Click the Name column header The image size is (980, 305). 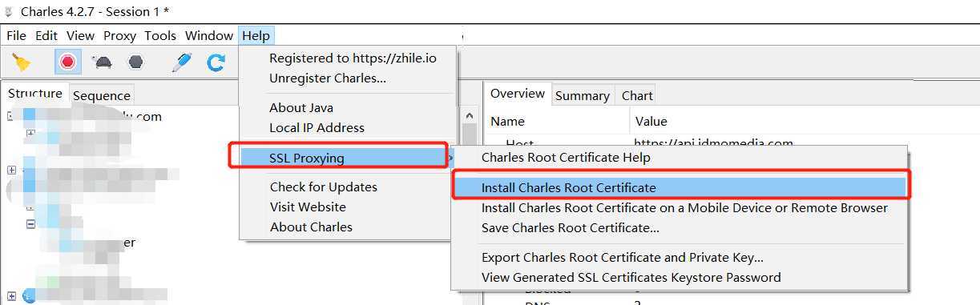pyautogui.click(x=508, y=122)
